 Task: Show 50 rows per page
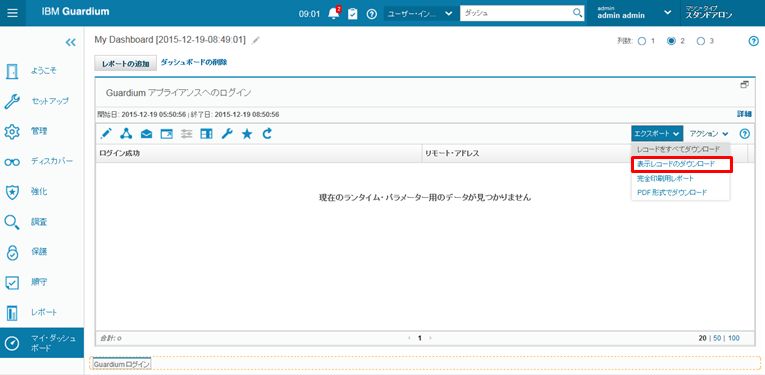click(x=717, y=337)
